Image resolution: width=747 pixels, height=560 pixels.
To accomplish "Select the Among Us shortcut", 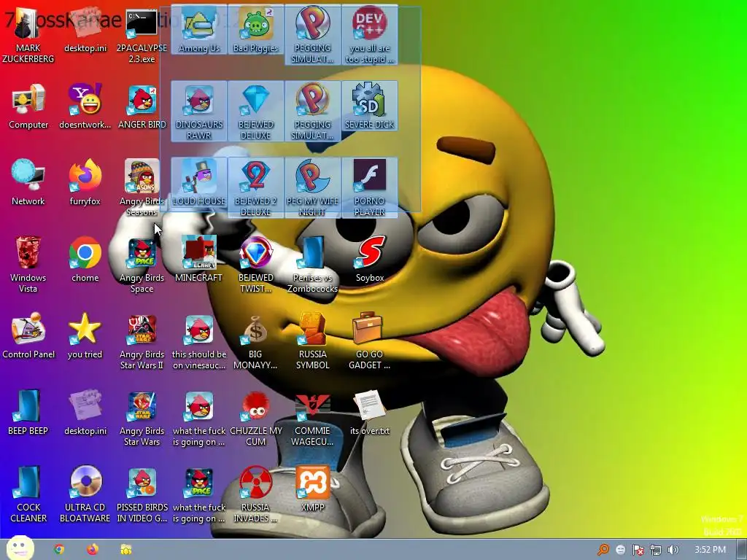I will point(199,29).
